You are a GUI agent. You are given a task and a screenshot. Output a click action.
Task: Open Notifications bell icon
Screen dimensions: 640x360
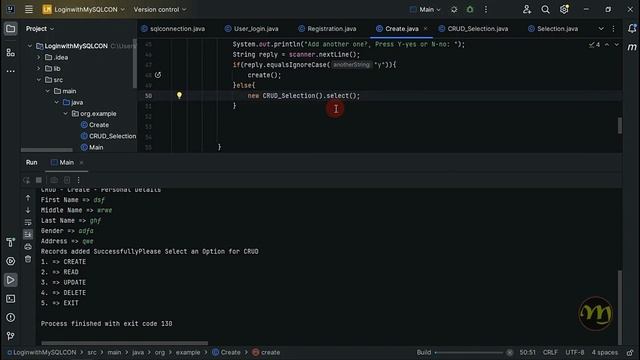[x=632, y=28]
